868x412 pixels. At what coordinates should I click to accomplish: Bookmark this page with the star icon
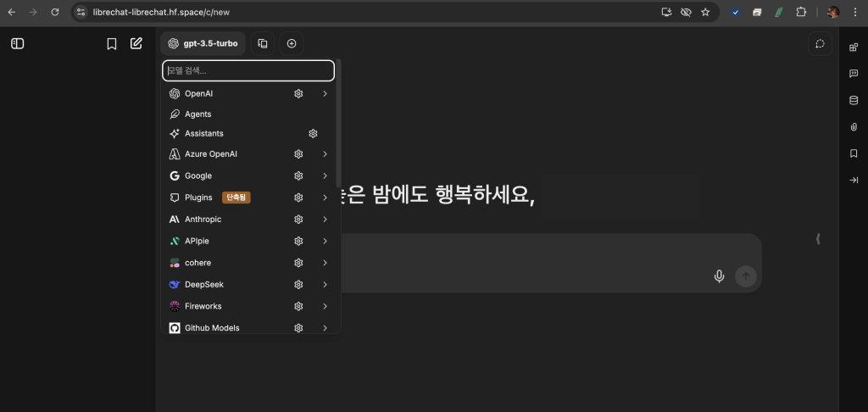click(705, 12)
